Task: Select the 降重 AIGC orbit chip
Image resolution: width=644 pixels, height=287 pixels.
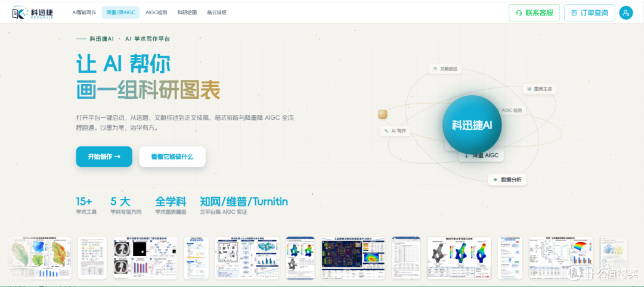Action: point(481,155)
